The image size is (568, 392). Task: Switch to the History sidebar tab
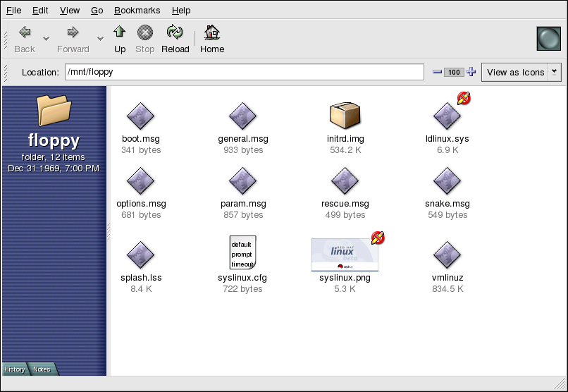tap(15, 369)
